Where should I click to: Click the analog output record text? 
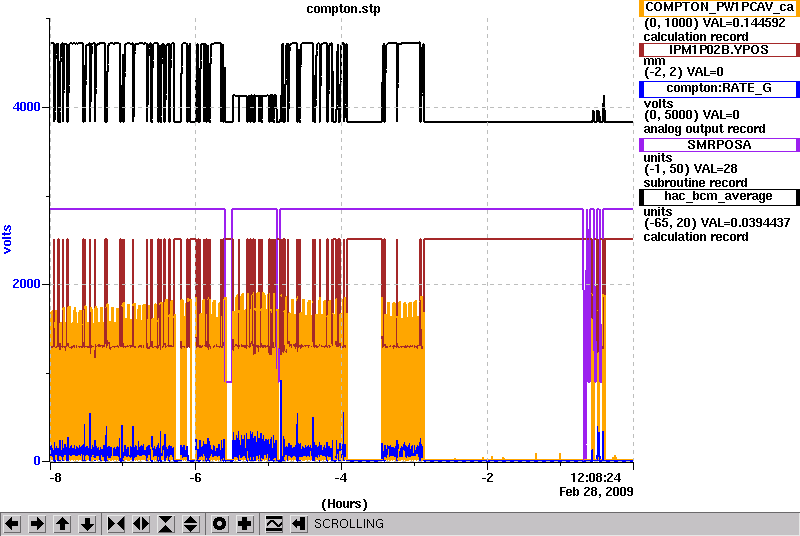[705, 129]
